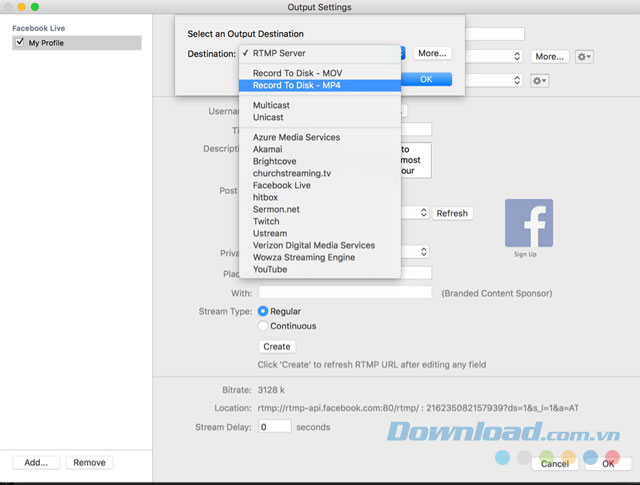640x485 pixels.
Task: Open the dropdown beside the lower gear icon
Action: 494,80
